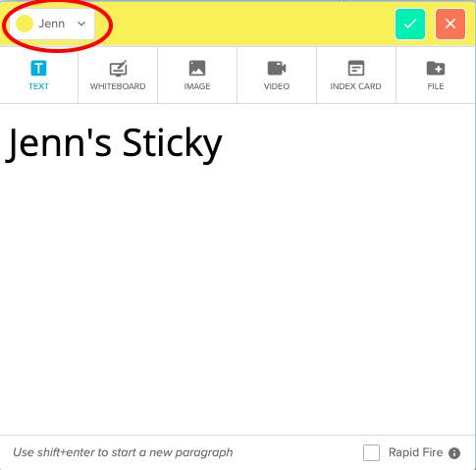476x470 pixels.
Task: Select the File folder-plus icon
Action: click(436, 68)
